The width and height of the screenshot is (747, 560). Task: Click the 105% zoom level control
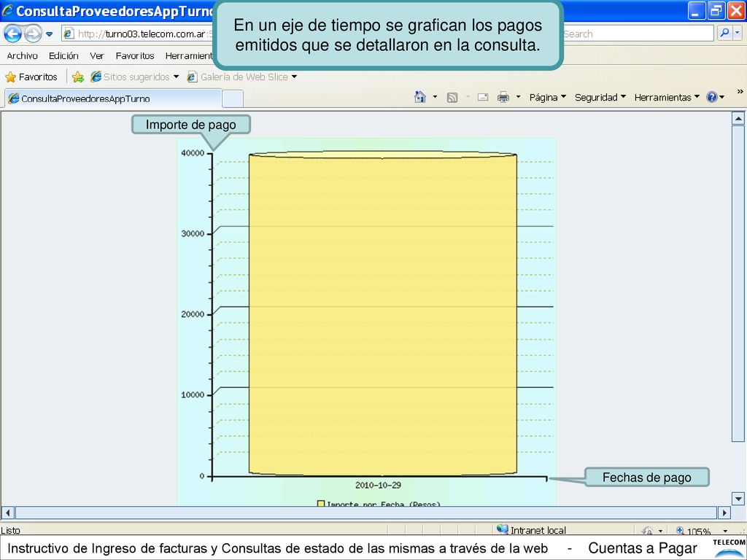click(693, 531)
